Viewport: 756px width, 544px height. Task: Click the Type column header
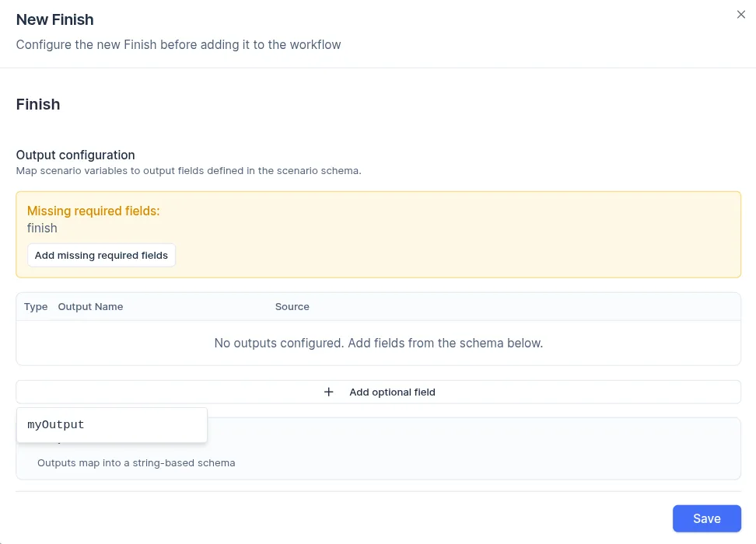pos(35,306)
